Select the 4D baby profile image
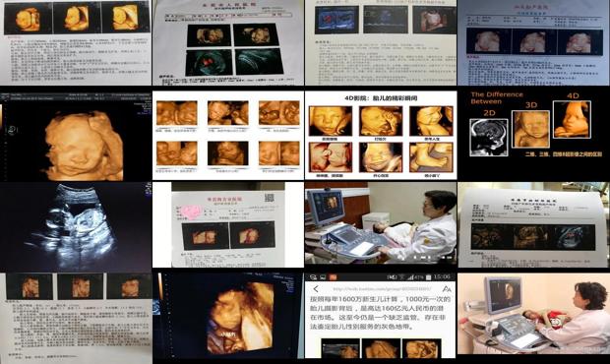Screen dimensions: 610x364 click(572, 119)
